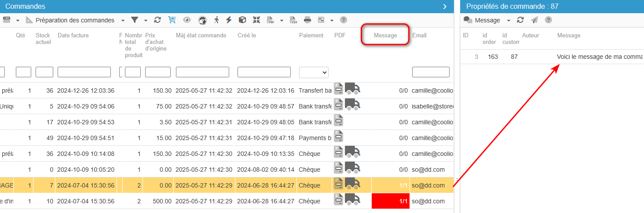The height and width of the screenshot is (213, 644).
Task: Open PDF invoice icon in first order row
Action: pyautogui.click(x=338, y=89)
